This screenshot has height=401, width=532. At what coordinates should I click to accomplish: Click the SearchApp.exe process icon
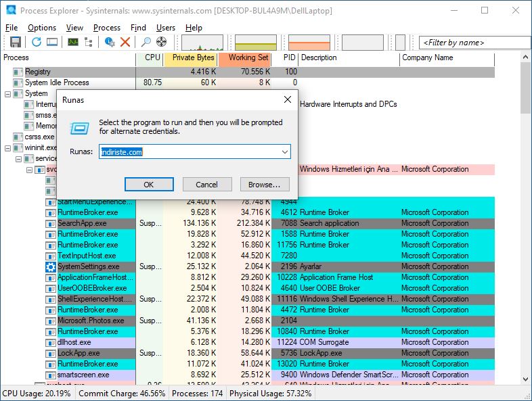(x=51, y=224)
